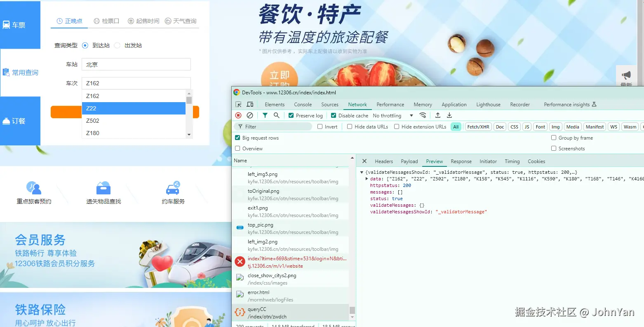
Task: Uncheck Big request rows
Action: point(237,138)
